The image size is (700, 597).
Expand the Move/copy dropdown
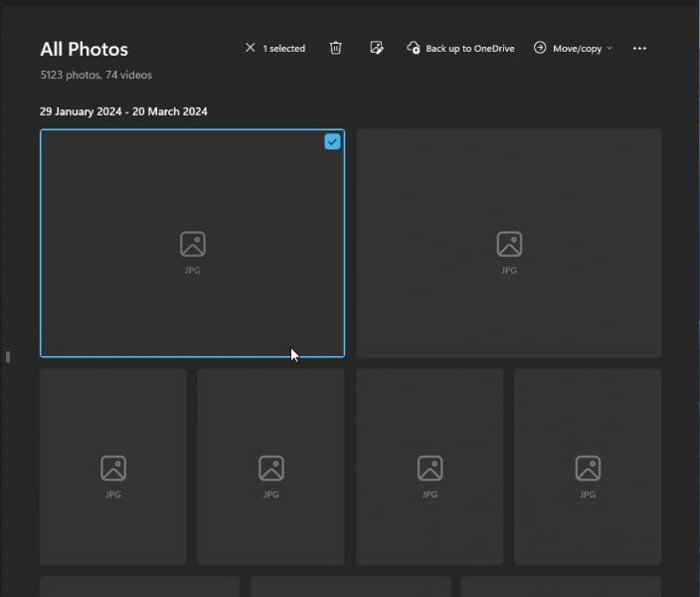573,48
